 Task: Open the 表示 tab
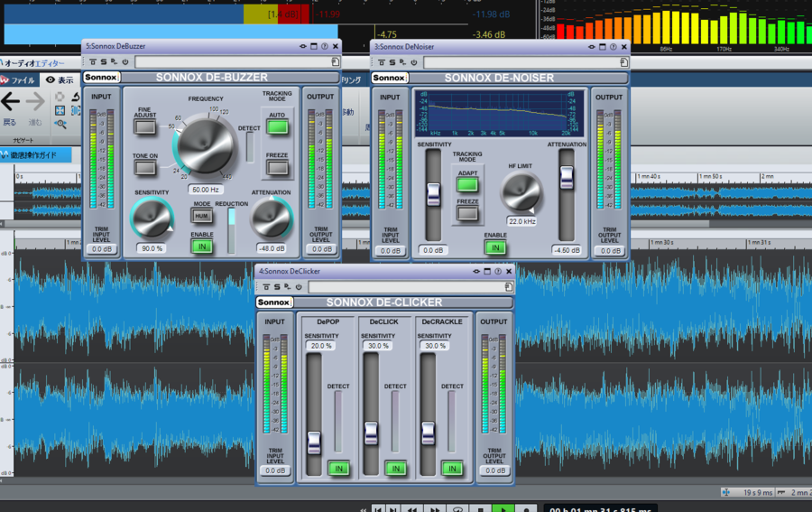tap(60, 79)
